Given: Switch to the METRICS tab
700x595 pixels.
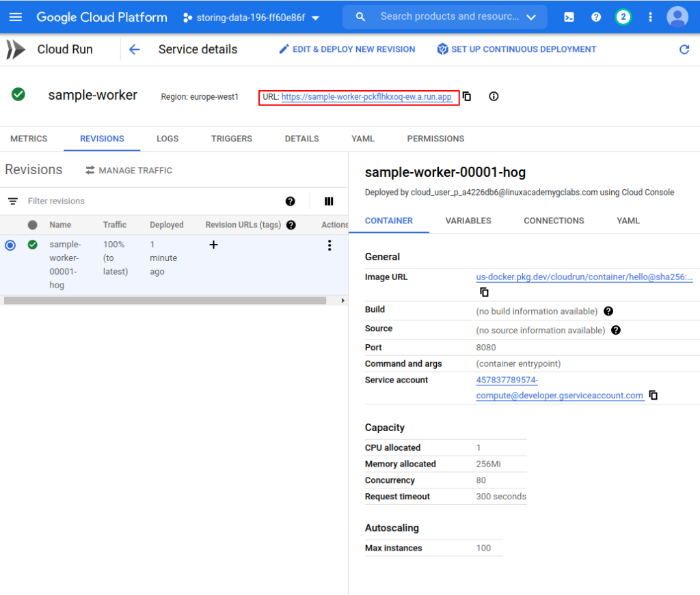Looking at the screenshot, I should 29,139.
